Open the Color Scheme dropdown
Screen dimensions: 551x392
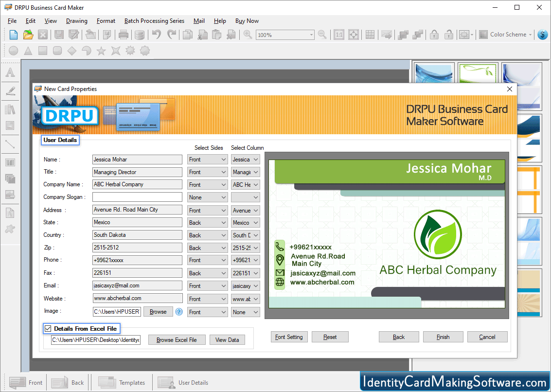(x=506, y=35)
